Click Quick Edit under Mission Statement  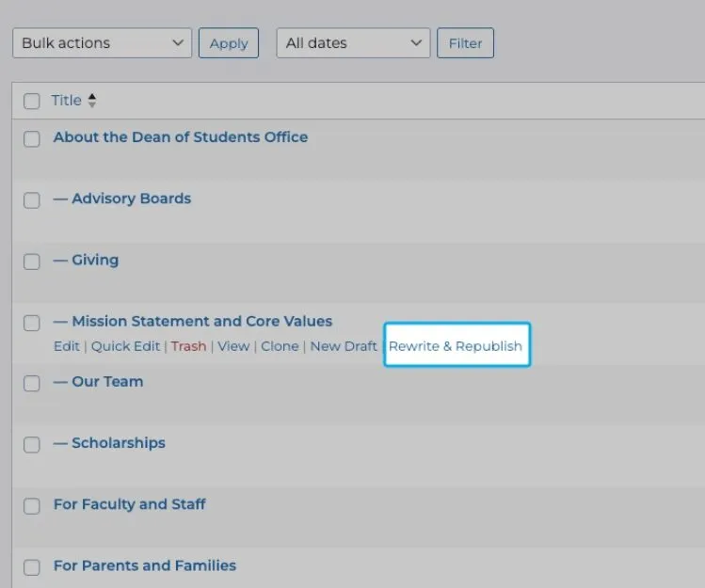coord(125,346)
